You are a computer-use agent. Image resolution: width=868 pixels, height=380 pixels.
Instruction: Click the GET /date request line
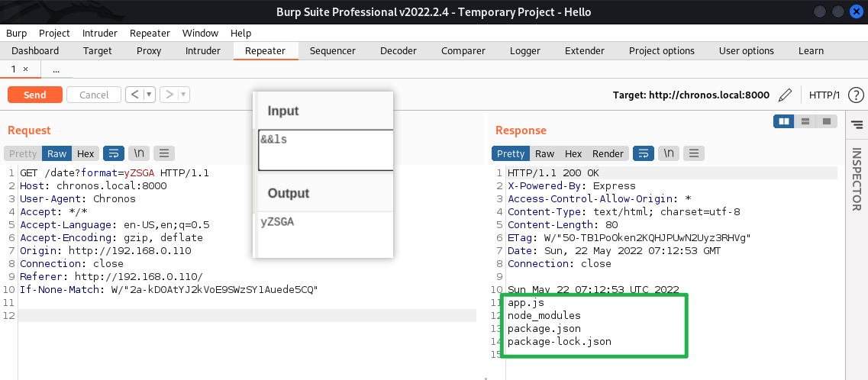pos(115,173)
